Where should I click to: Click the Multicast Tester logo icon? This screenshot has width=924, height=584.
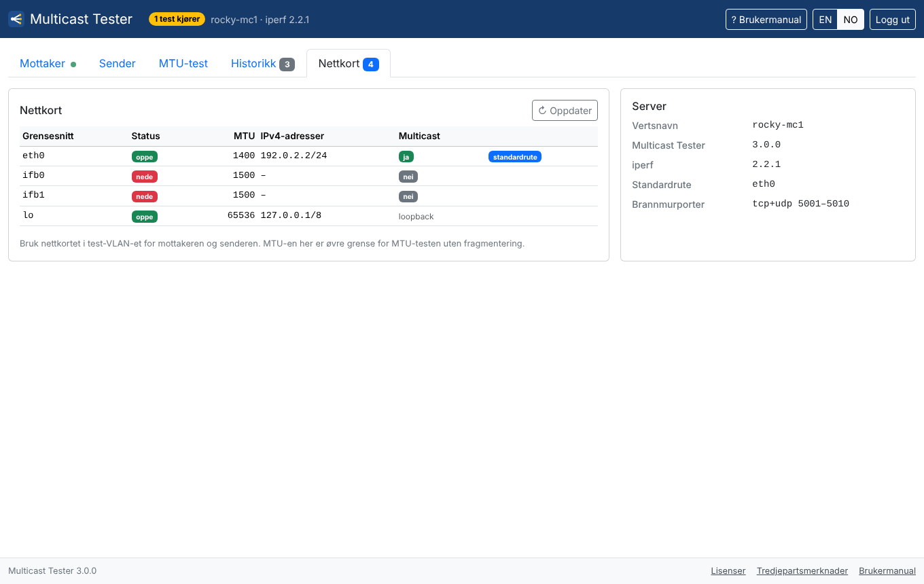pos(16,19)
